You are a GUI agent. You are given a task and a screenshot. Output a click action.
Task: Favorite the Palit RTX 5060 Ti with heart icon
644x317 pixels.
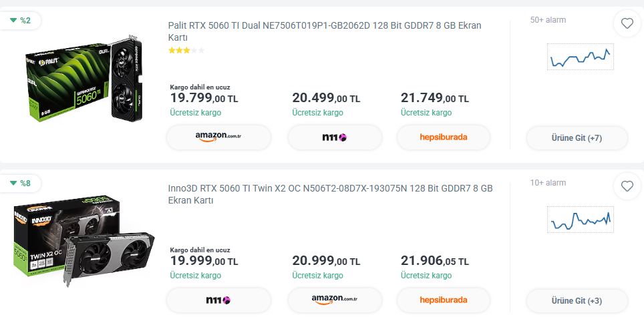click(627, 24)
